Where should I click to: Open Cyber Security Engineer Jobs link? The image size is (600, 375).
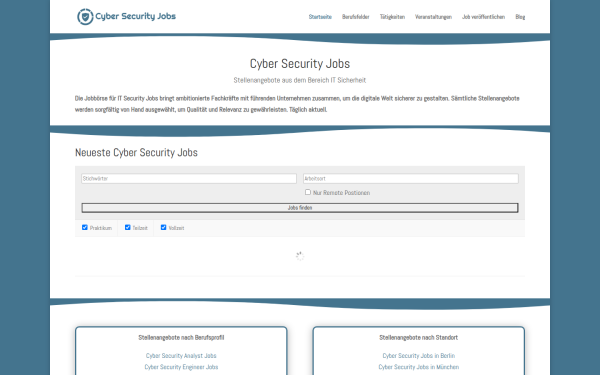click(181, 367)
